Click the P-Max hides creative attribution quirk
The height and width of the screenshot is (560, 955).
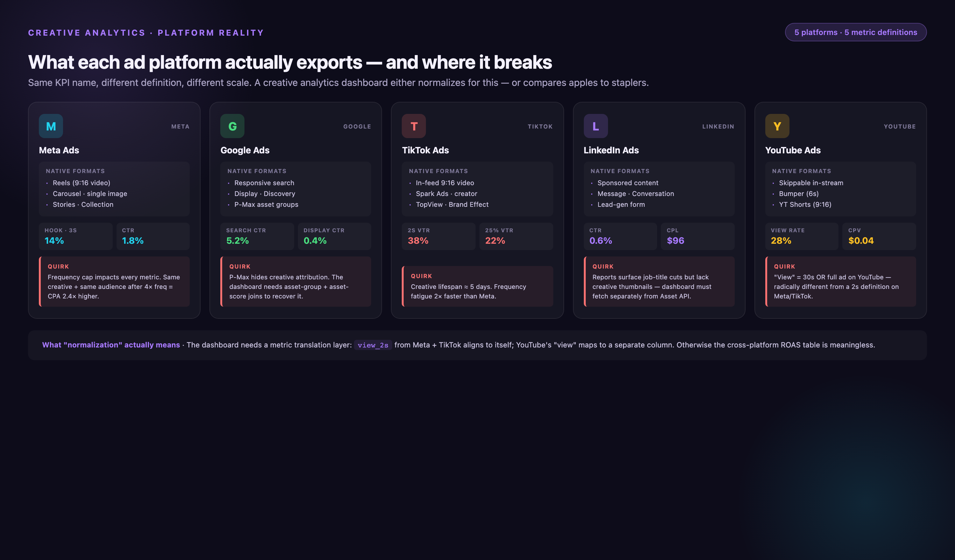click(296, 282)
